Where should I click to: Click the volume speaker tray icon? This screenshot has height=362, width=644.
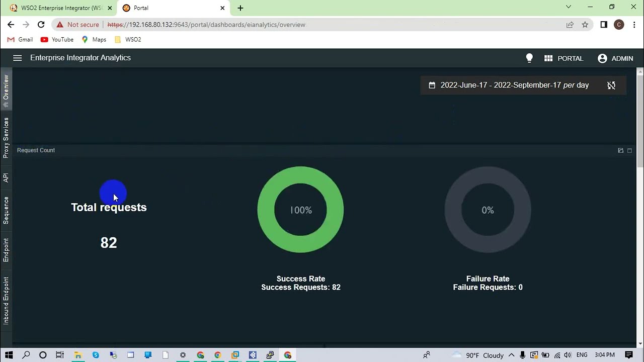click(x=567, y=355)
